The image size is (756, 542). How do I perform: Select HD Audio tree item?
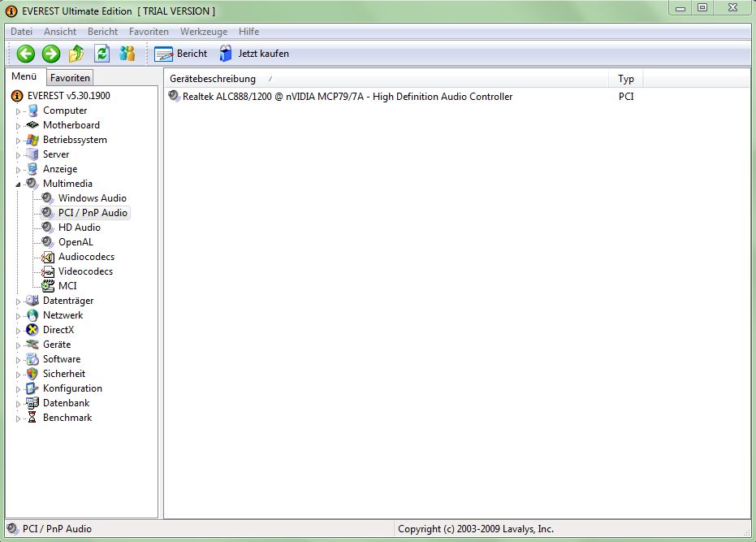(79, 228)
